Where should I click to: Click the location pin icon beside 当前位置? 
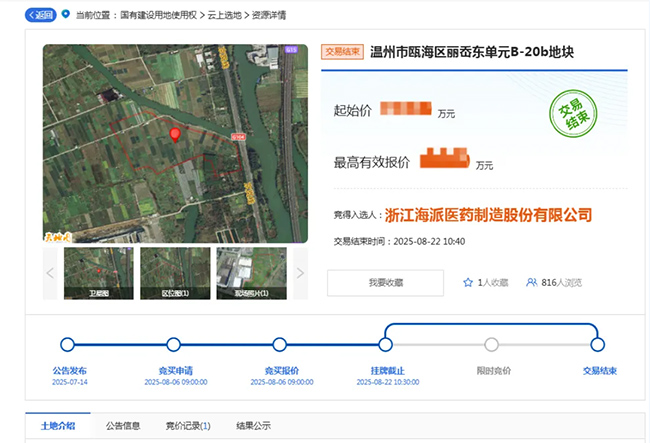click(x=65, y=14)
